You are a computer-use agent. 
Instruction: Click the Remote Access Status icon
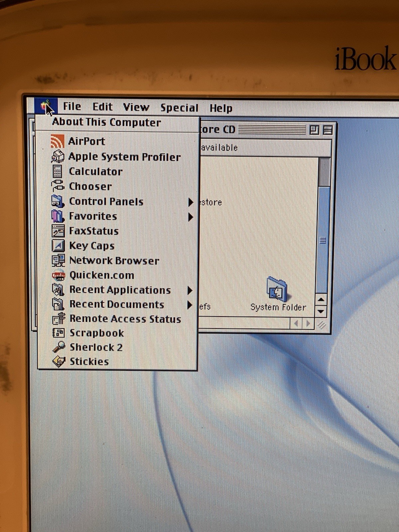[x=59, y=319]
